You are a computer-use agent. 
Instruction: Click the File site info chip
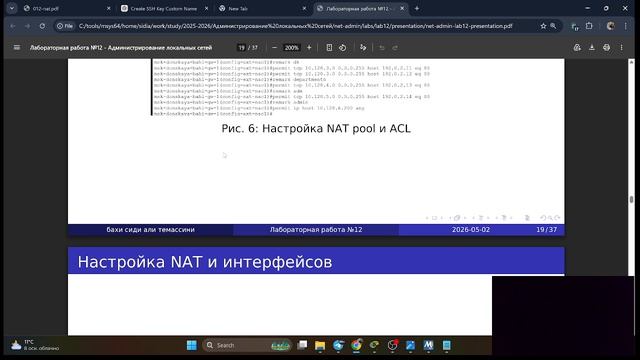tap(65, 26)
